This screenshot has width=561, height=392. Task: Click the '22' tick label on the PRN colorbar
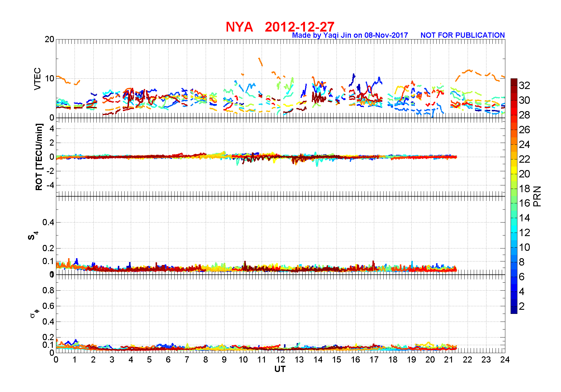click(524, 159)
